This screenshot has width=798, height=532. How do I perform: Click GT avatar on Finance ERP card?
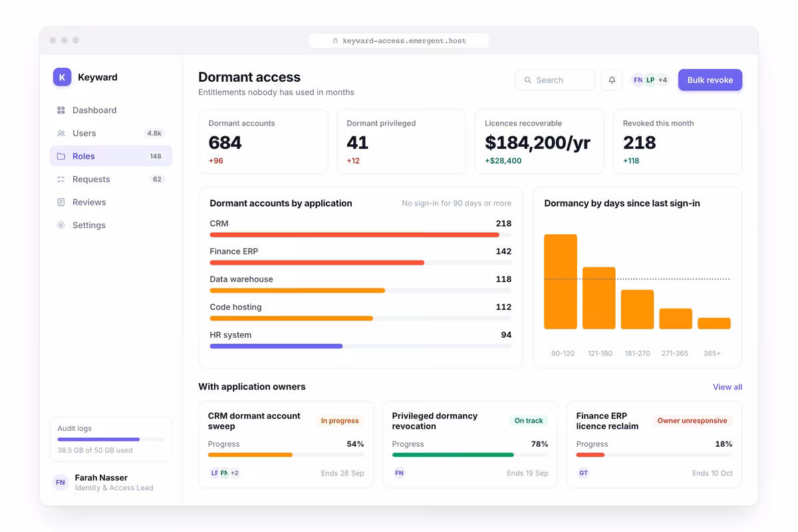[583, 473]
